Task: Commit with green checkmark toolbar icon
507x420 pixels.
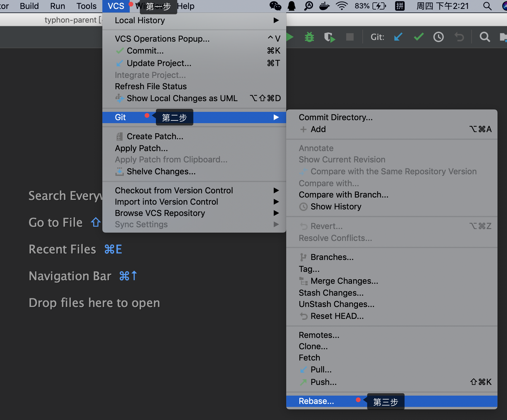Action: point(419,37)
